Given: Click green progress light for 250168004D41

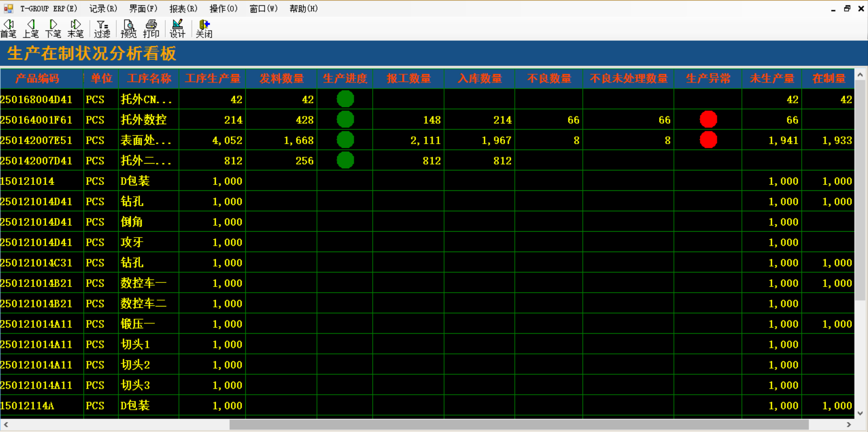Looking at the screenshot, I should click(345, 99).
